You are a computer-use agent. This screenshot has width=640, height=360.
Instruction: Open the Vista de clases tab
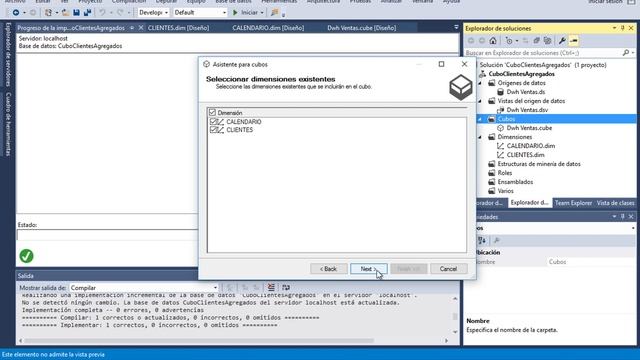pyautogui.click(x=616, y=203)
